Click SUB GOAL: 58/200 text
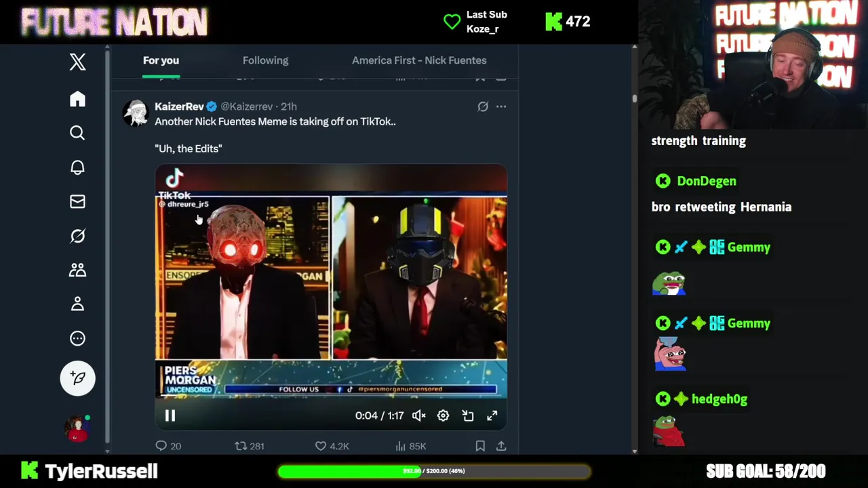 766,471
